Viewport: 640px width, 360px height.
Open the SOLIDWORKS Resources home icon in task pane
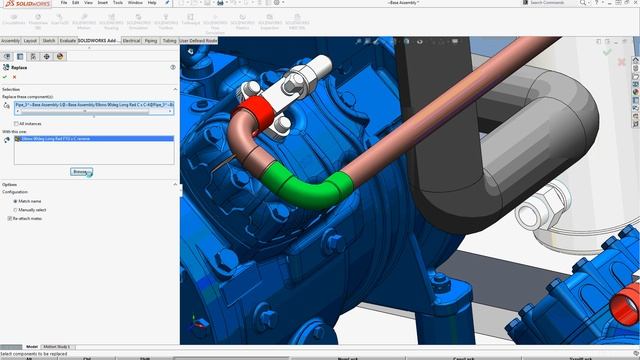636,60
